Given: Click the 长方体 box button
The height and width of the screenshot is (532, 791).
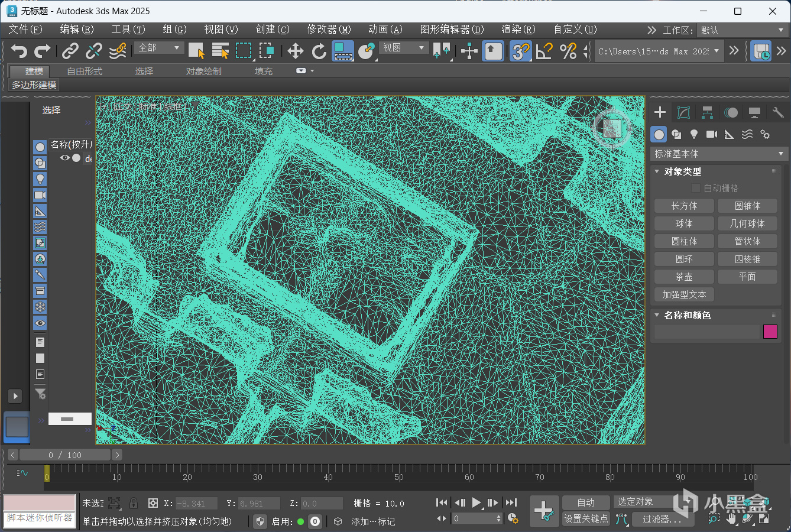Looking at the screenshot, I should [x=684, y=206].
